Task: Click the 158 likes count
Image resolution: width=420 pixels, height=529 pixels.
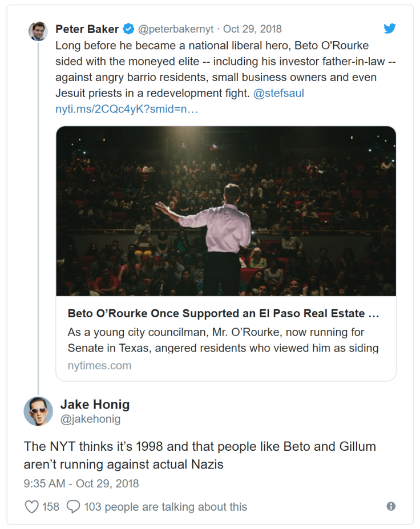Action: tap(51, 506)
